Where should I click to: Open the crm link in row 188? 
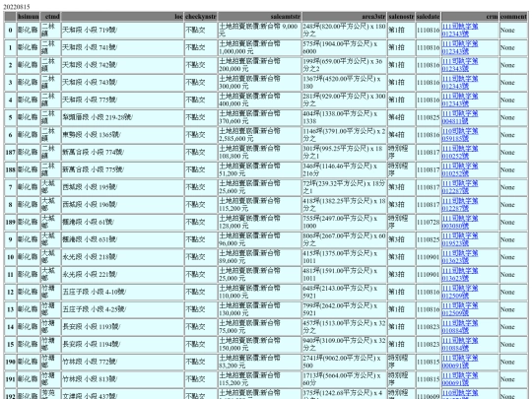pyautogui.click(x=460, y=170)
